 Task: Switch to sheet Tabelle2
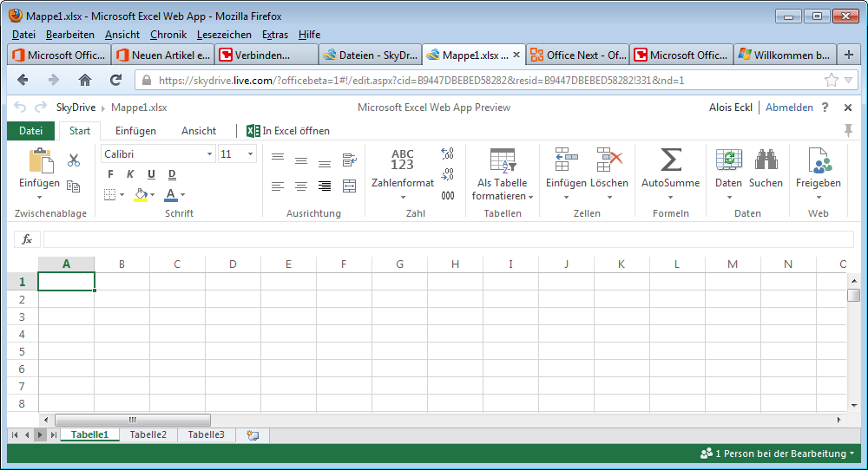(x=148, y=434)
